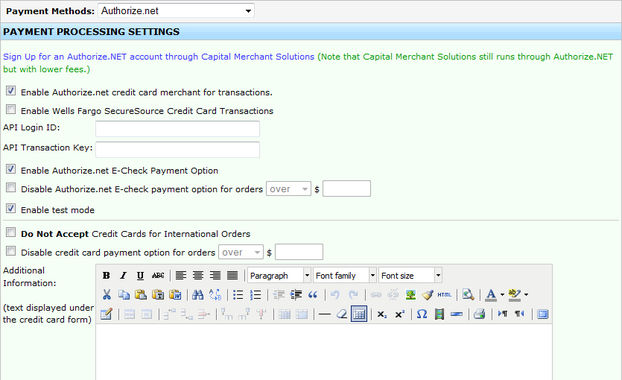This screenshot has width=622, height=380.
Task: Click the Indent icon
Action: click(x=296, y=294)
